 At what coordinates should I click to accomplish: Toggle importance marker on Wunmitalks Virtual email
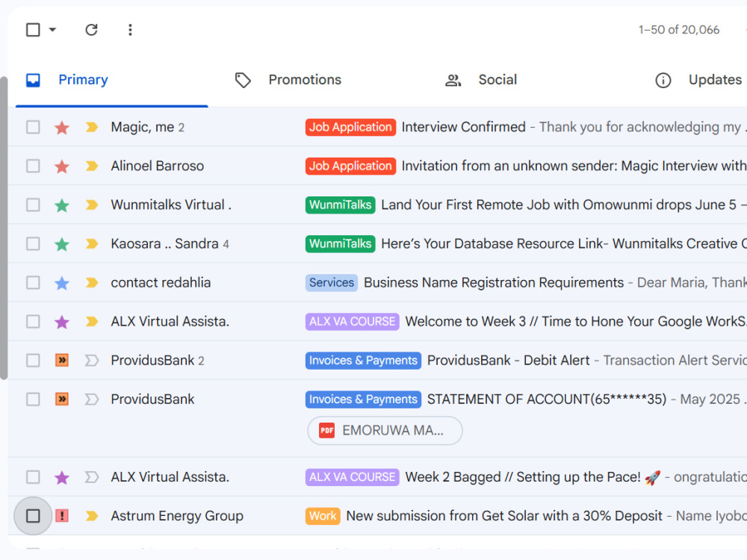click(91, 205)
